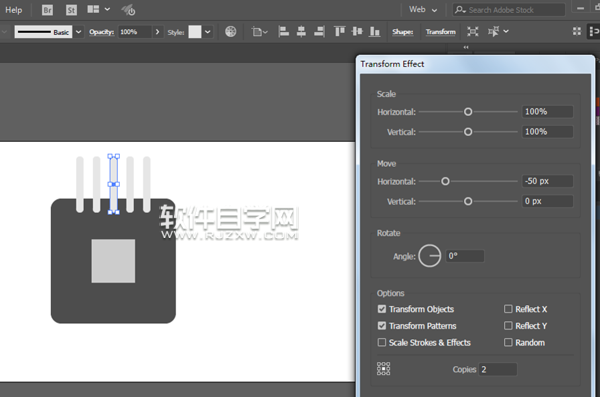Enable the Reflect X checkbox
Viewport: 600px width, 397px height.
508,309
